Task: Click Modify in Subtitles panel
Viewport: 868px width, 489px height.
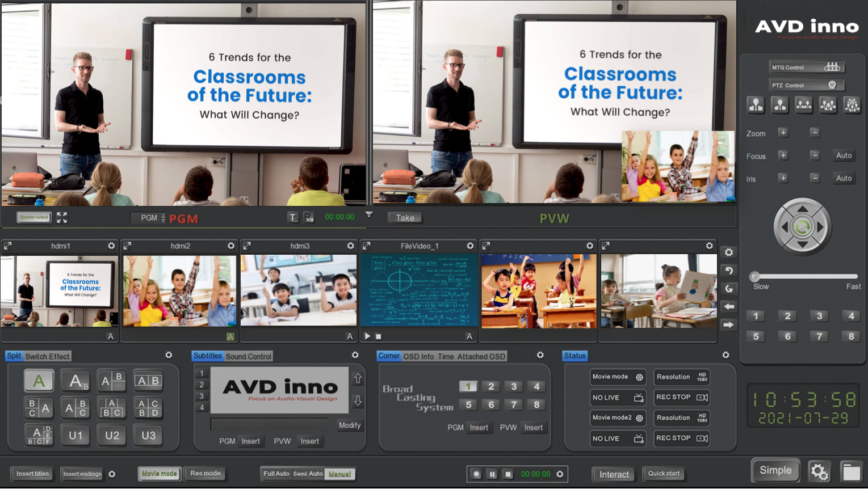Action: (350, 425)
